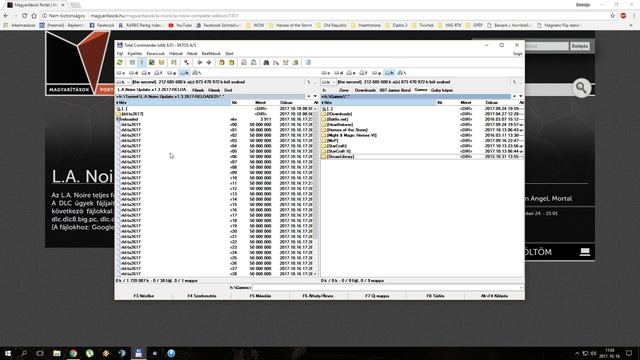Switch to right panel Downloads tab
640x360 pixels.
[x=365, y=90]
